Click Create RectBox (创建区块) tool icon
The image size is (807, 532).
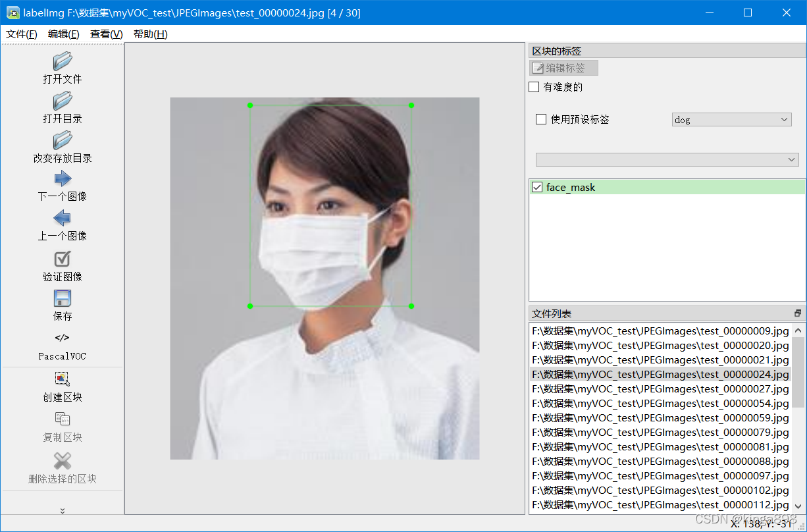[63, 379]
